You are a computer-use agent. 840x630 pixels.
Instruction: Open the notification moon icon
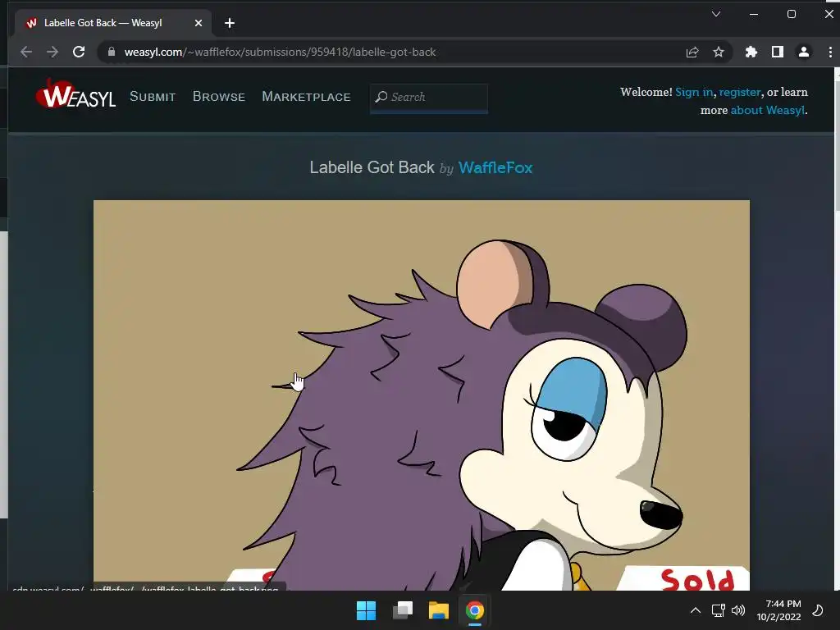point(818,610)
